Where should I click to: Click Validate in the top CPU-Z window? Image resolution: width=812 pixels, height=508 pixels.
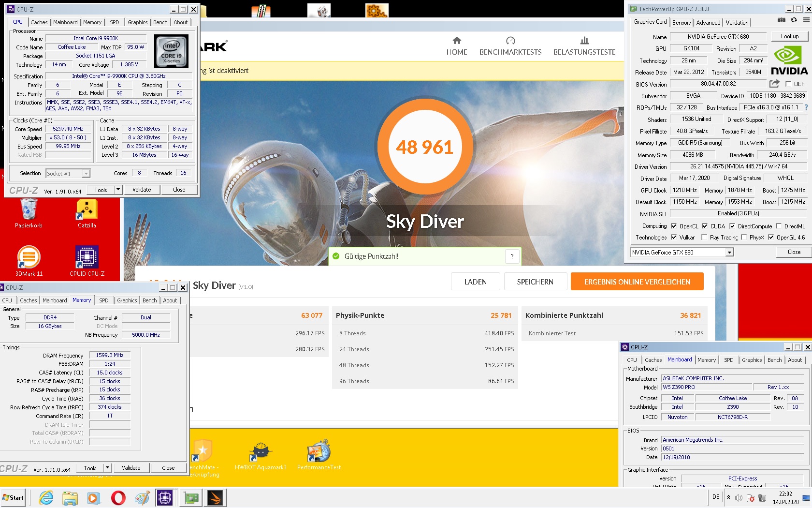(142, 190)
